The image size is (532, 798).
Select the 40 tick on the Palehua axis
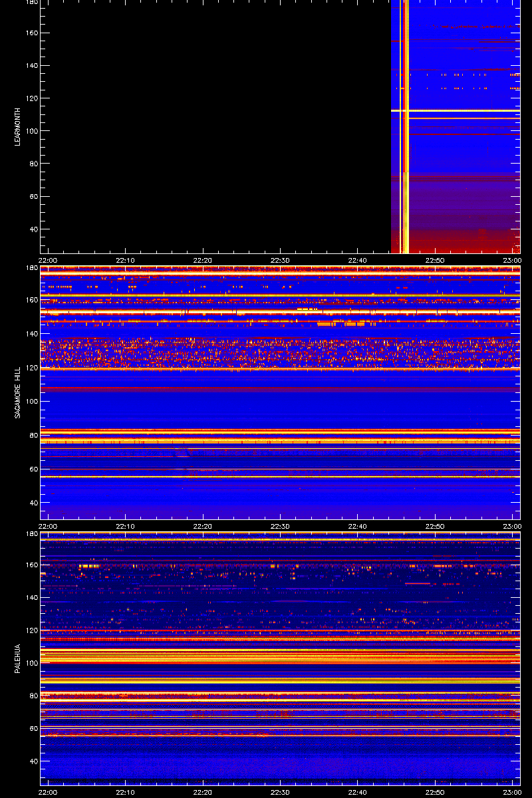click(33, 761)
